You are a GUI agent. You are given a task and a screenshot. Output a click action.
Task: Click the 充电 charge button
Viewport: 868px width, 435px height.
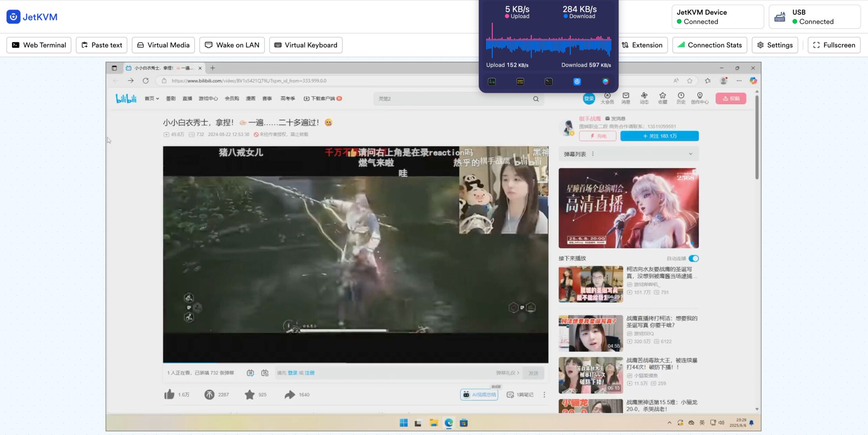pos(598,136)
